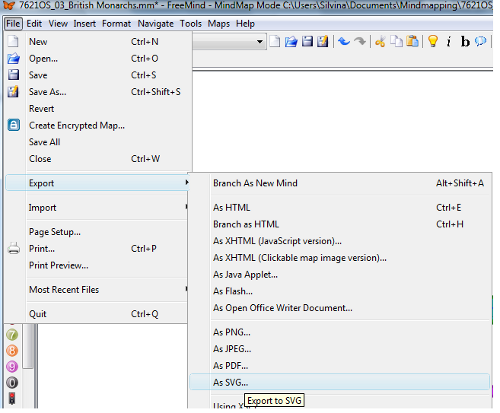The width and height of the screenshot is (500, 413).
Task: Click the printer icon beside Print
Action: (x=14, y=249)
